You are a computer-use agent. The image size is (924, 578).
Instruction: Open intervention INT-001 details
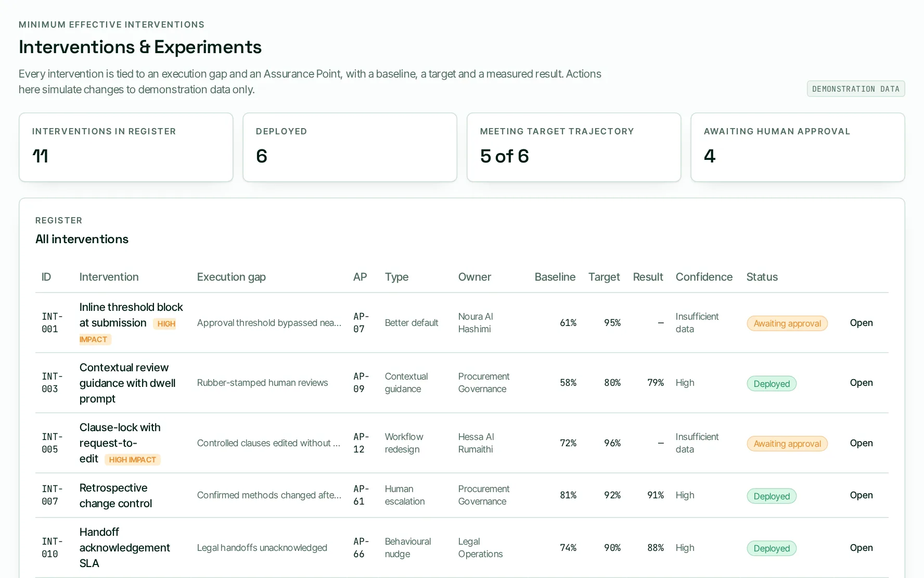click(x=861, y=323)
